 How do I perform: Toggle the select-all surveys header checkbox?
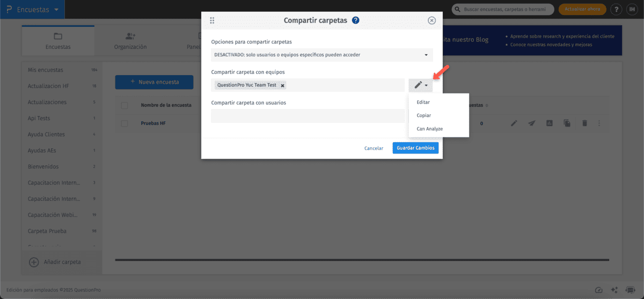[x=125, y=105]
